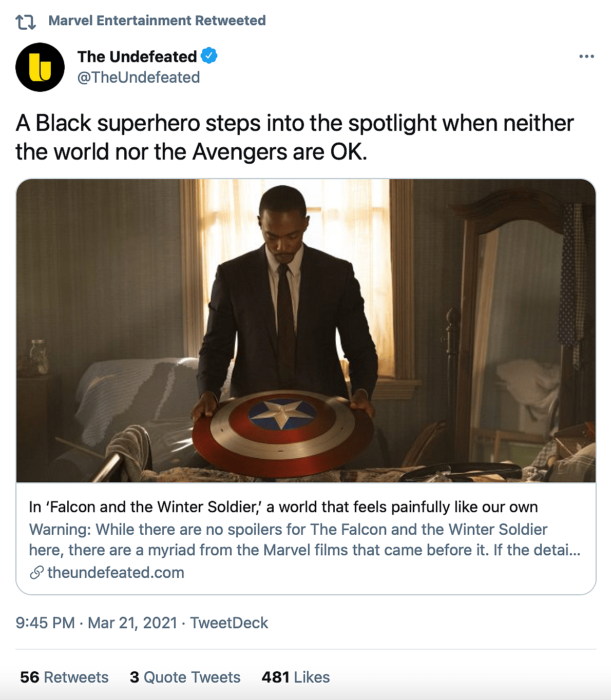611x700 pixels.
Task: View the 56 Retweets list
Action: [x=64, y=677]
